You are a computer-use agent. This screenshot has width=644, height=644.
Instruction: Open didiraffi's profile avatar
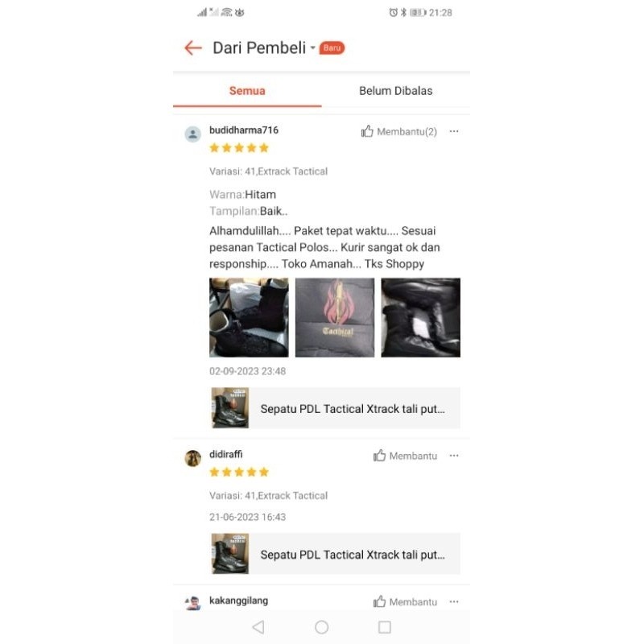click(192, 458)
